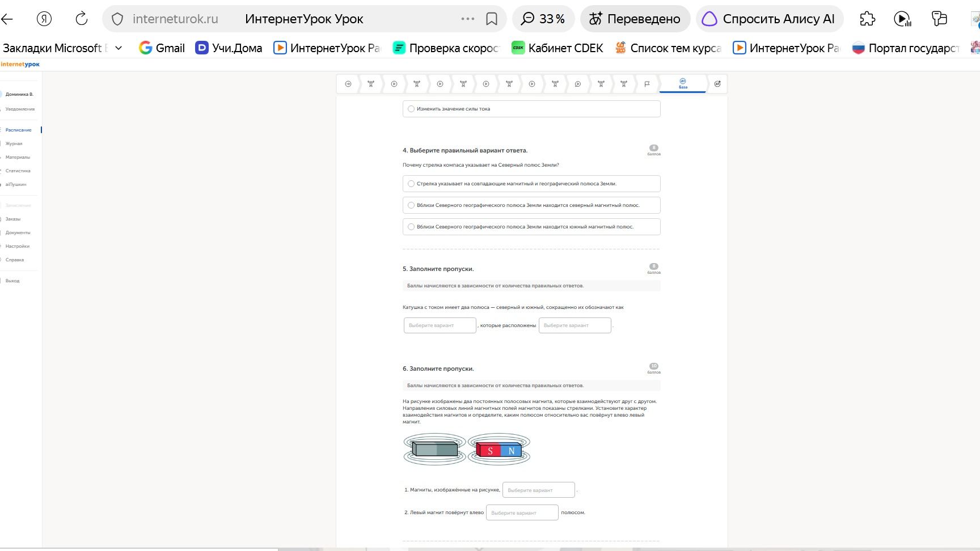The width and height of the screenshot is (980, 551).
Task: Open the address bar three-dots menu
Action: (468, 19)
